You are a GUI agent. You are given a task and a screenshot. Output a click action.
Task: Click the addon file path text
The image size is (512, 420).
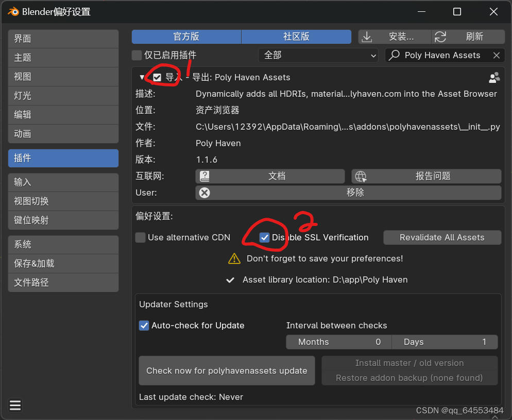click(348, 127)
